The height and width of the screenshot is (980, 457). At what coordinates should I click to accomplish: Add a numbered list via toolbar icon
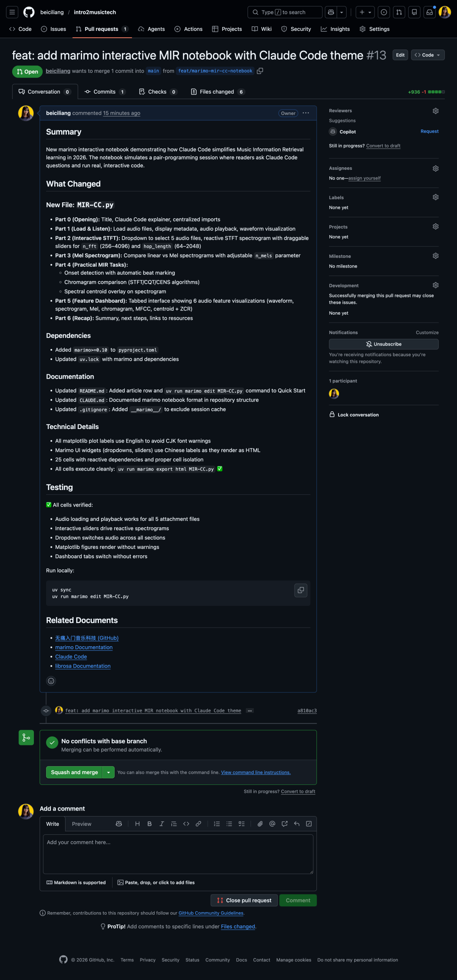pos(217,824)
